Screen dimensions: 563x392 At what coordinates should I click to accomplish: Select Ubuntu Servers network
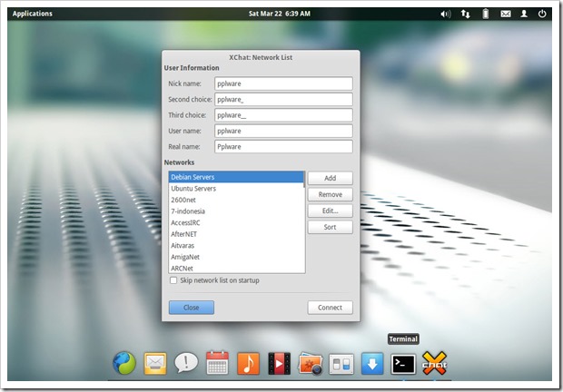point(236,189)
